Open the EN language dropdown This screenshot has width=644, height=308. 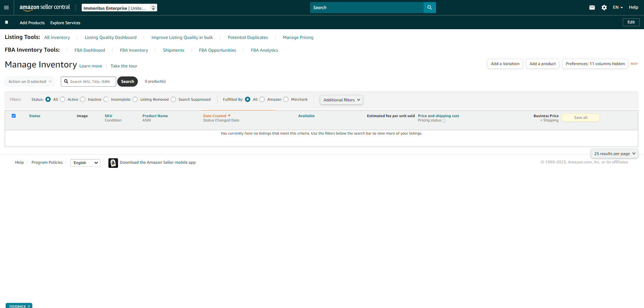[618, 7]
